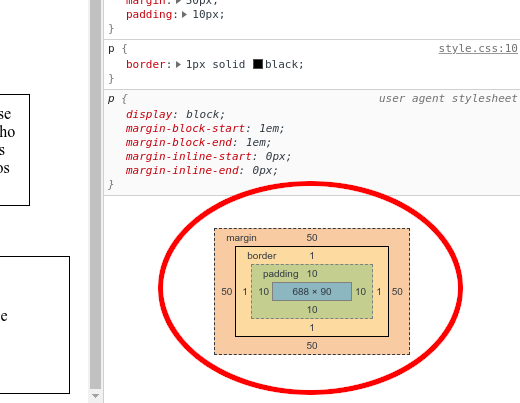
Task: Click the border property name
Action: [x=146, y=64]
